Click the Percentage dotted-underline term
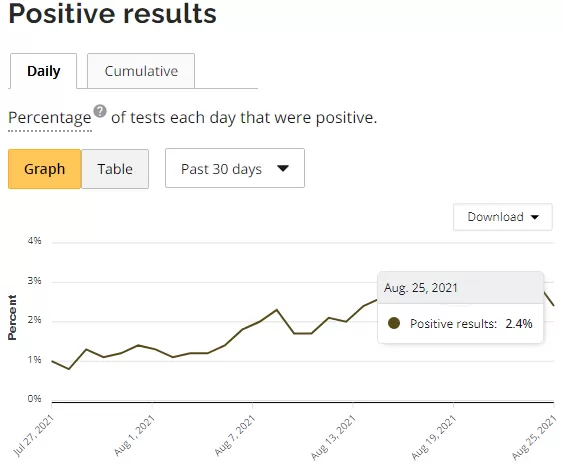The image size is (563, 470). pyautogui.click(x=50, y=118)
